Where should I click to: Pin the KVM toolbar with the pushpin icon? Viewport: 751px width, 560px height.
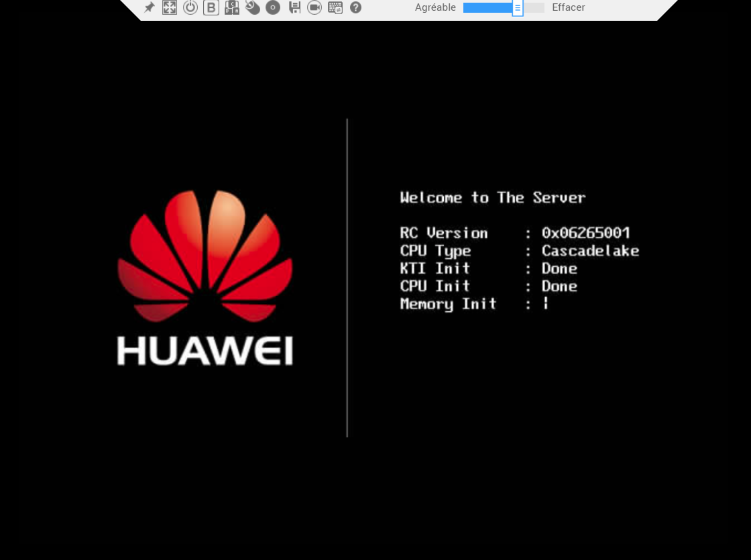tap(150, 7)
